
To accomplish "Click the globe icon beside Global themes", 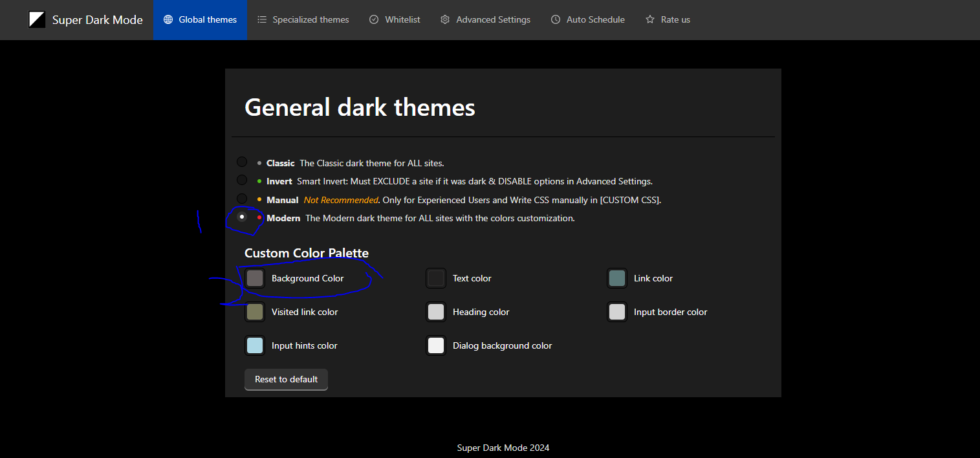I will [168, 19].
